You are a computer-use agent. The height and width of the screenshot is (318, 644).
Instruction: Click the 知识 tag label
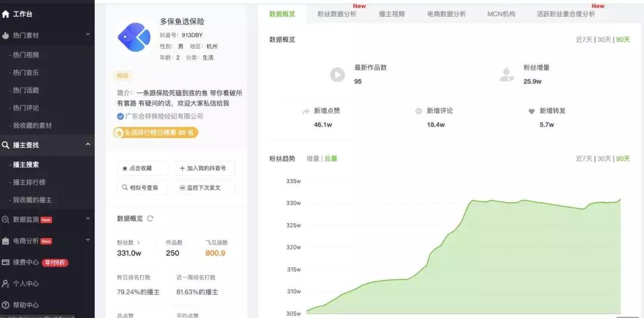[122, 76]
